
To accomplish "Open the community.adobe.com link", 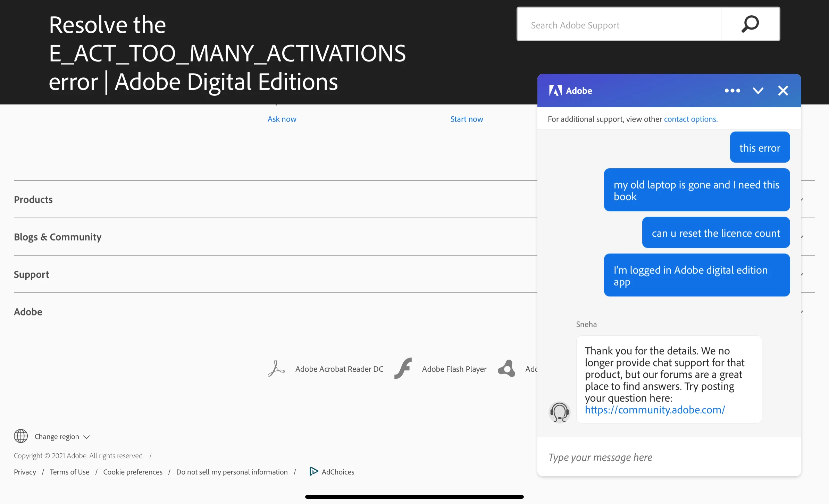I will [x=655, y=410].
